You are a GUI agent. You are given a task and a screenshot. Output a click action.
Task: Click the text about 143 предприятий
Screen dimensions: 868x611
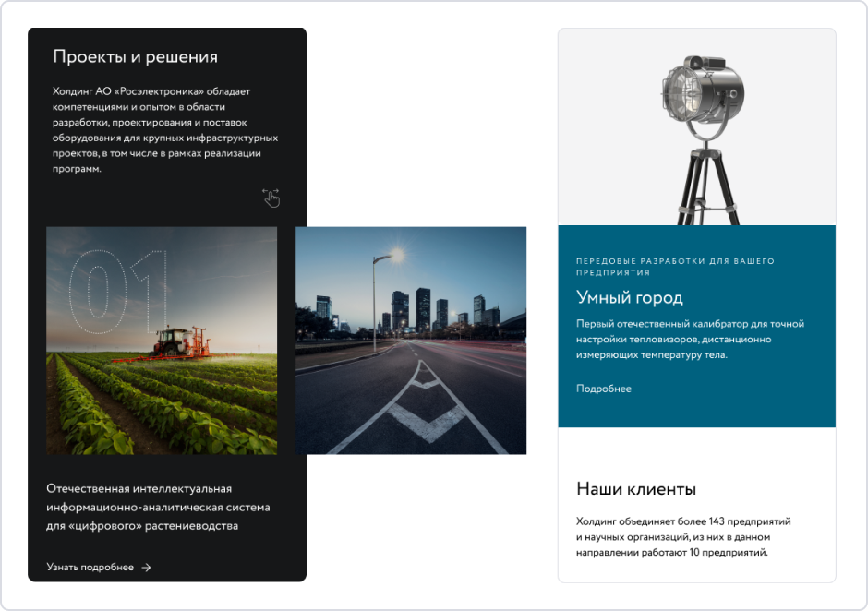[x=683, y=537]
